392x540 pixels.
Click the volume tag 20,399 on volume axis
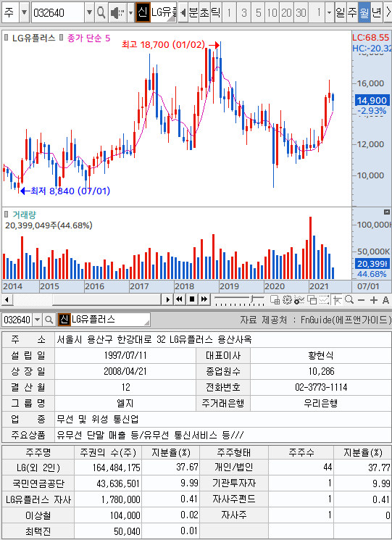click(x=372, y=263)
